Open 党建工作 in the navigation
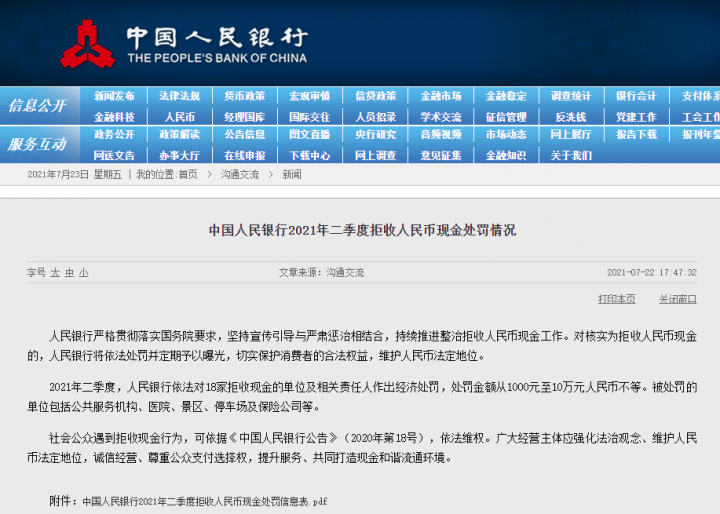This screenshot has height=514, width=720. pos(636,117)
